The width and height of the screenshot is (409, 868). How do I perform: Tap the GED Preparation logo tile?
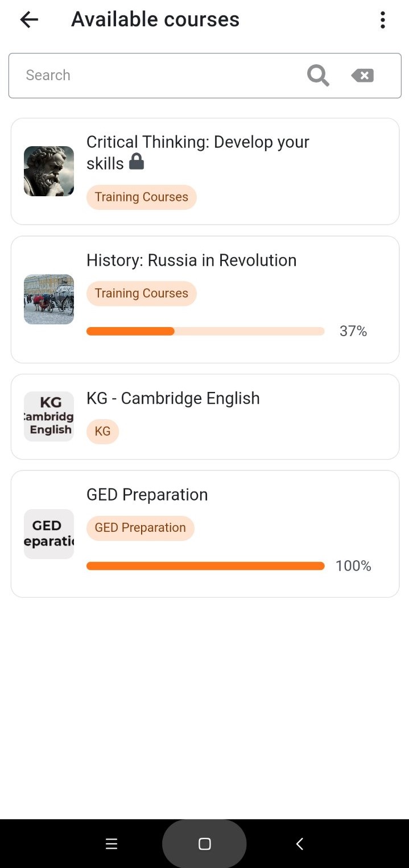click(49, 534)
